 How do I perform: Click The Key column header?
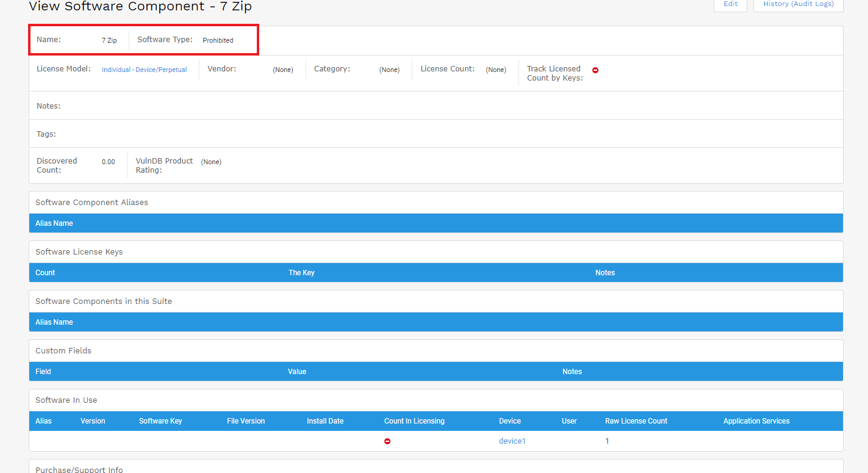click(301, 273)
